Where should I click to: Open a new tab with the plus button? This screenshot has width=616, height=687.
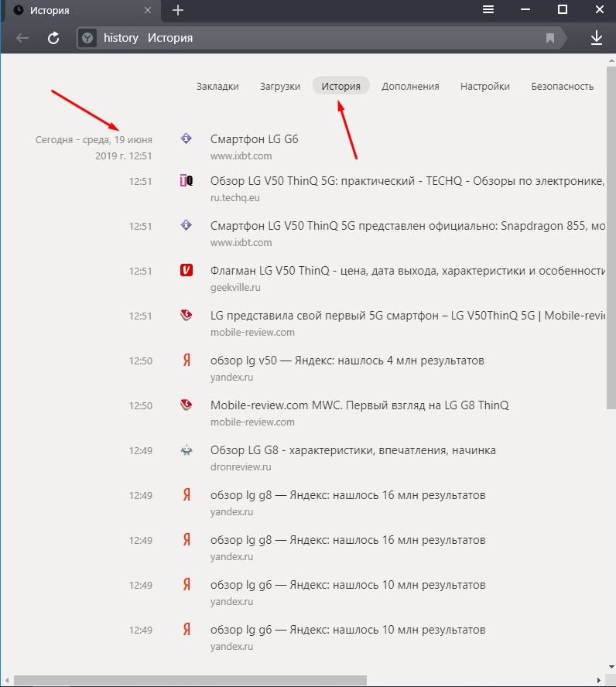point(178,10)
